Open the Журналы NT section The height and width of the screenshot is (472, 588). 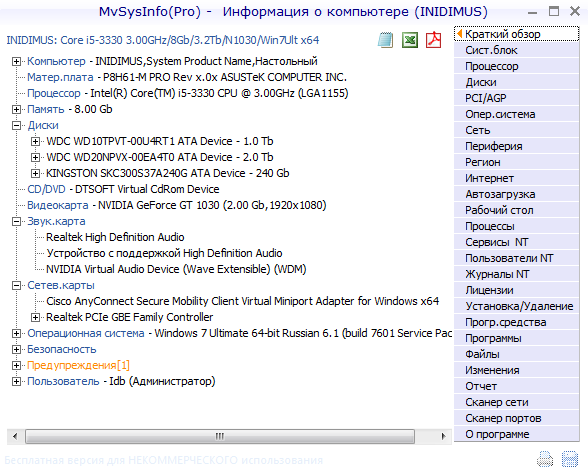pos(516,274)
